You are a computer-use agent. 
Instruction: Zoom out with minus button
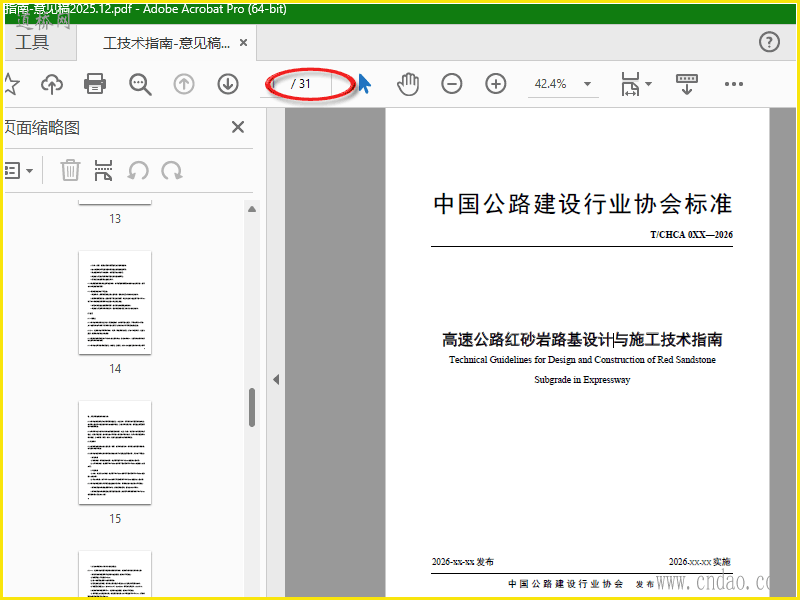click(452, 84)
